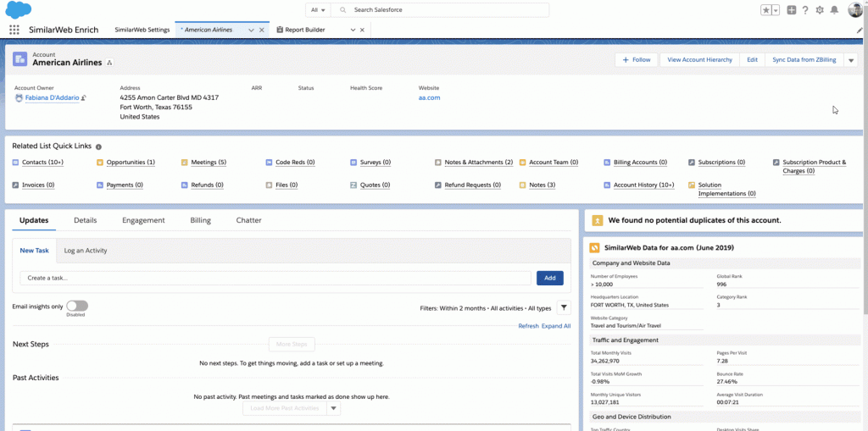The height and width of the screenshot is (431, 868).
Task: Open more actions dropdown next to Sync Data
Action: point(851,60)
